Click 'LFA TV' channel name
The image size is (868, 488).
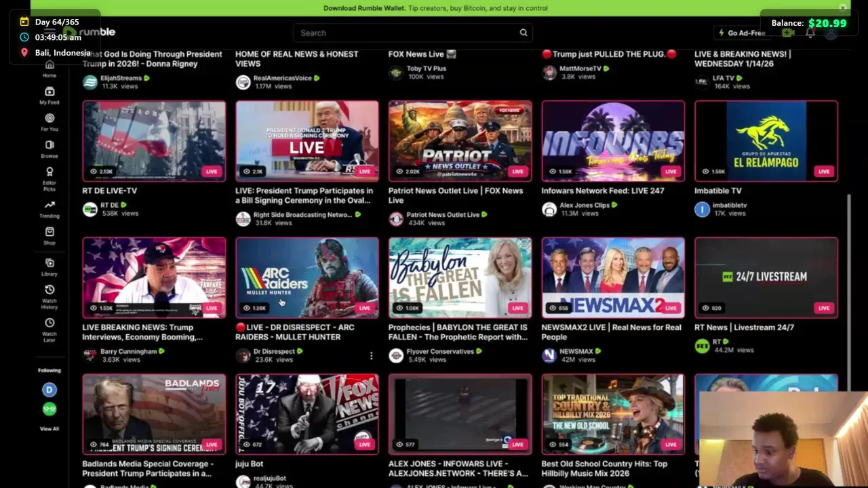pos(724,78)
